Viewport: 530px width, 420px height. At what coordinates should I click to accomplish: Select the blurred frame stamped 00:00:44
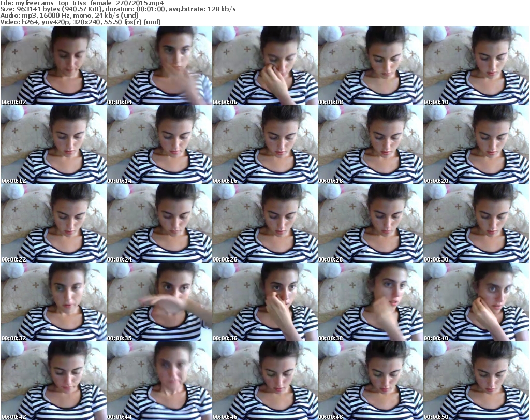tap(159, 381)
